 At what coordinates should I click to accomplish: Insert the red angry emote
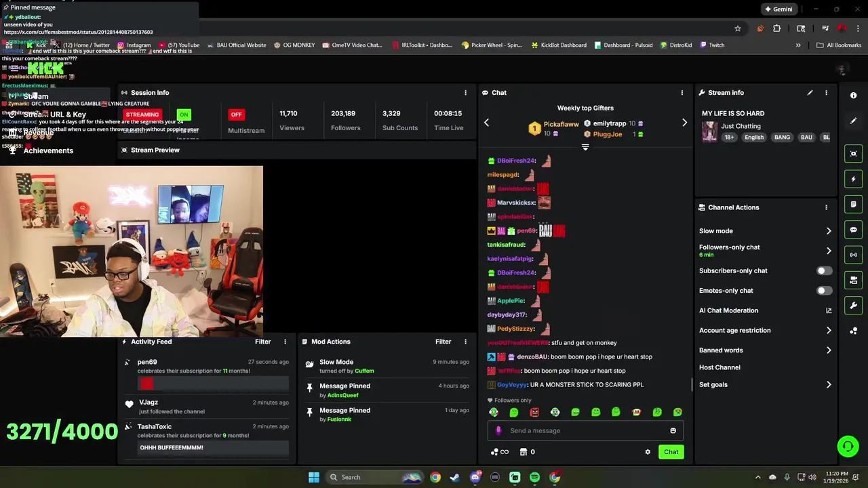(x=534, y=412)
